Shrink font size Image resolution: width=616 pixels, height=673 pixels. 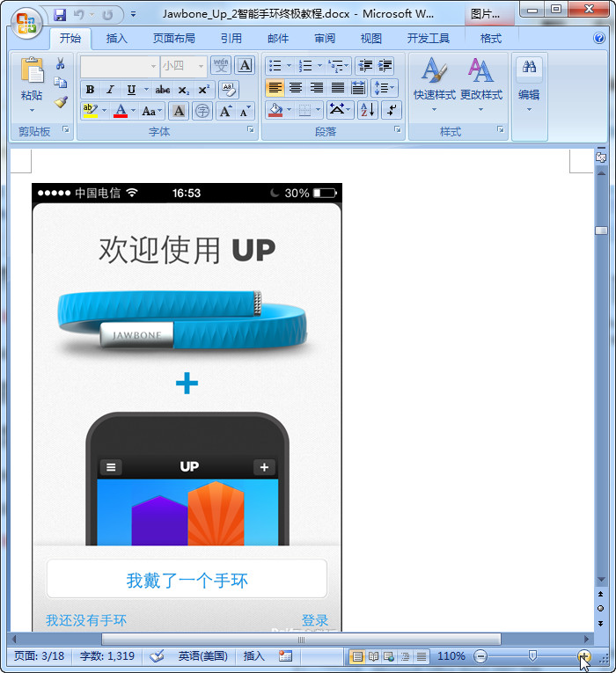click(246, 112)
